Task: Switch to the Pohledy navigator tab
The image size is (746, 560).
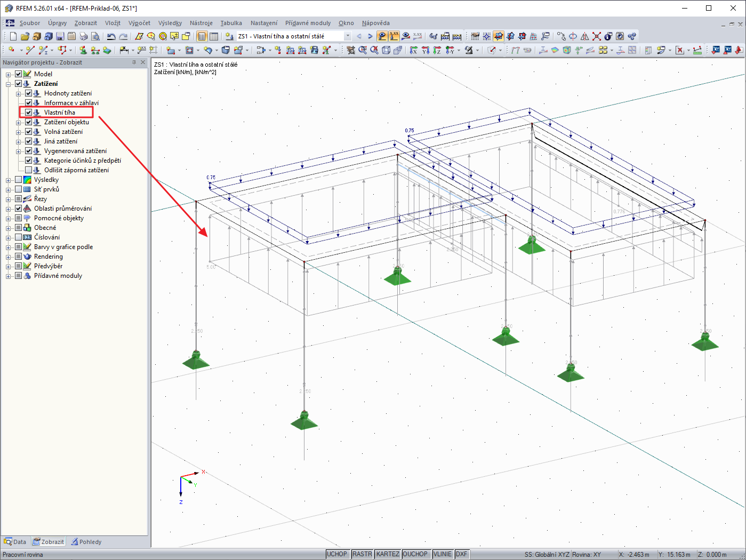Action: tap(86, 542)
